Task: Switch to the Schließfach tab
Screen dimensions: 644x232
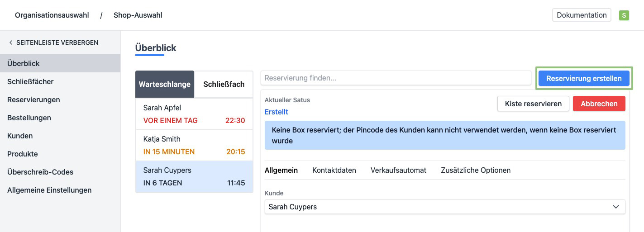Action: click(224, 84)
